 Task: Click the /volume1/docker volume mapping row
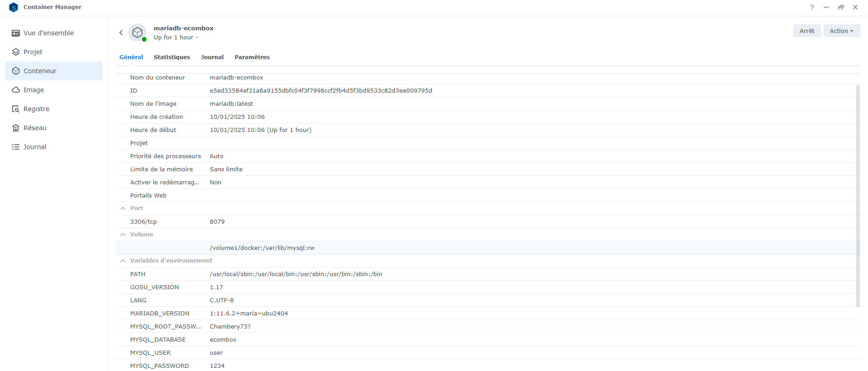pos(488,248)
